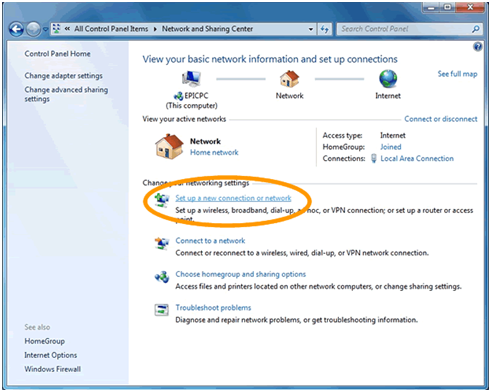This screenshot has width=491, height=392.
Task: Click the Control Panel icon in address bar
Action: [56, 29]
